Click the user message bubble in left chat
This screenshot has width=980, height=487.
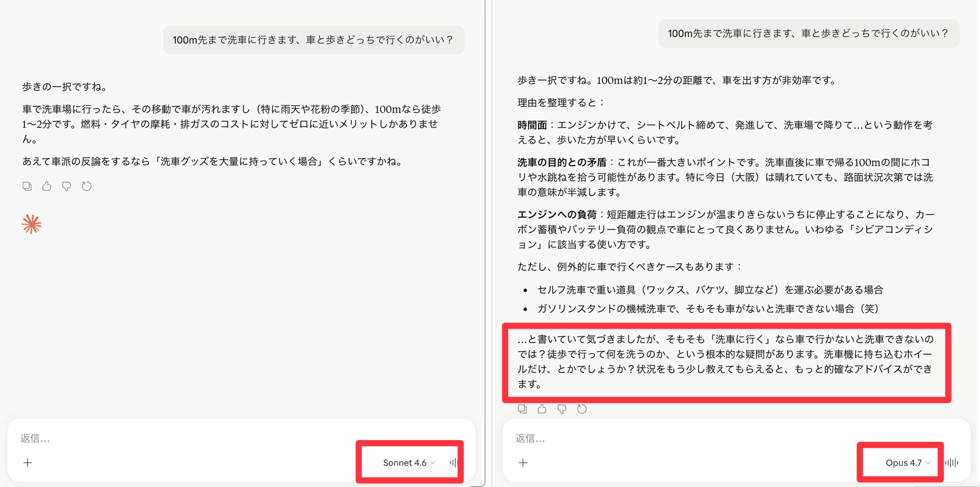[313, 40]
